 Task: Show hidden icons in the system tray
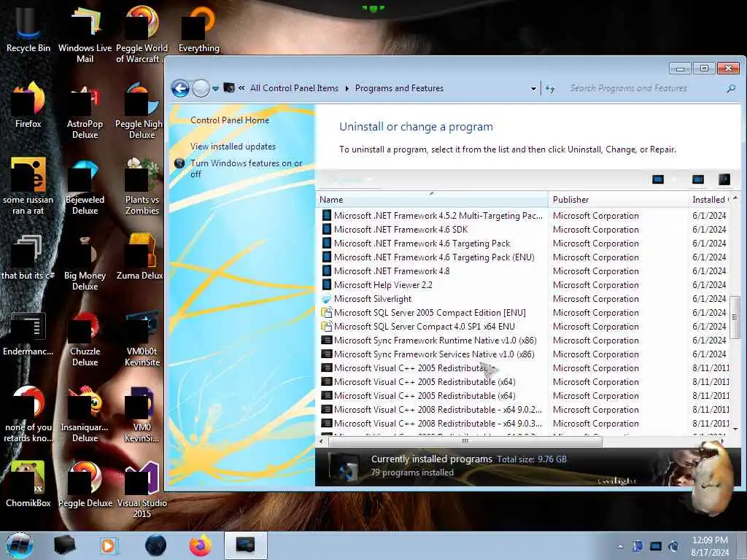point(620,546)
